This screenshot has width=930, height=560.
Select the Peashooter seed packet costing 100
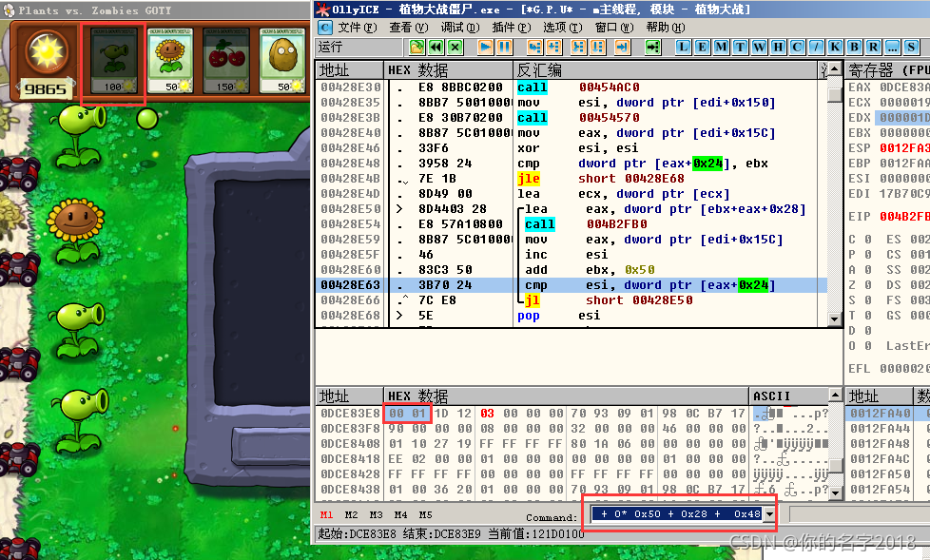click(113, 61)
